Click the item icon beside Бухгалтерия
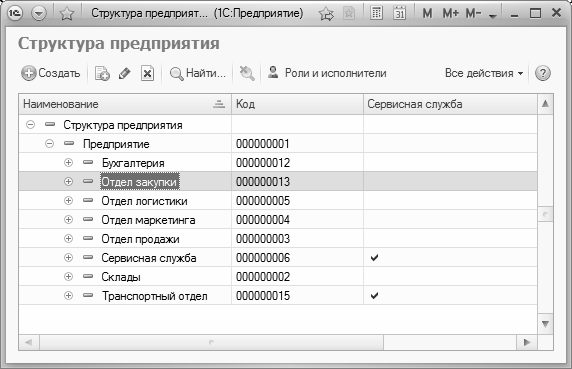The image size is (572, 369). click(x=88, y=162)
